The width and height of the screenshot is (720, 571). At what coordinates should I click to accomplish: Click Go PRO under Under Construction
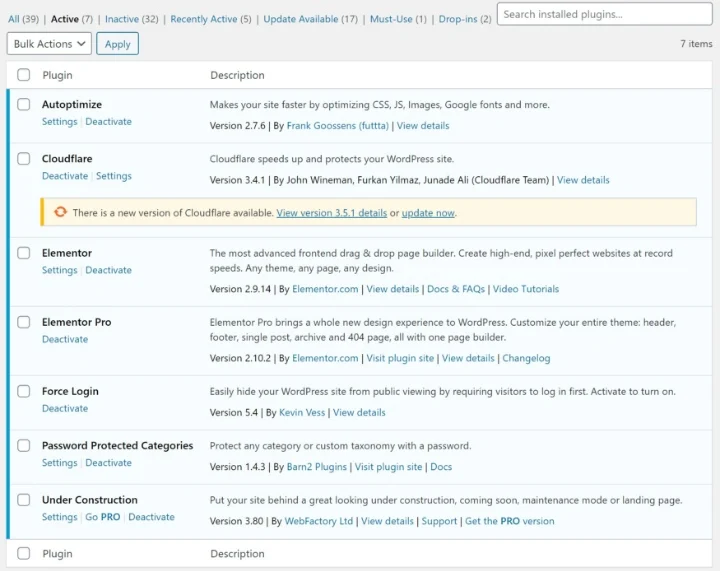[x=102, y=517]
